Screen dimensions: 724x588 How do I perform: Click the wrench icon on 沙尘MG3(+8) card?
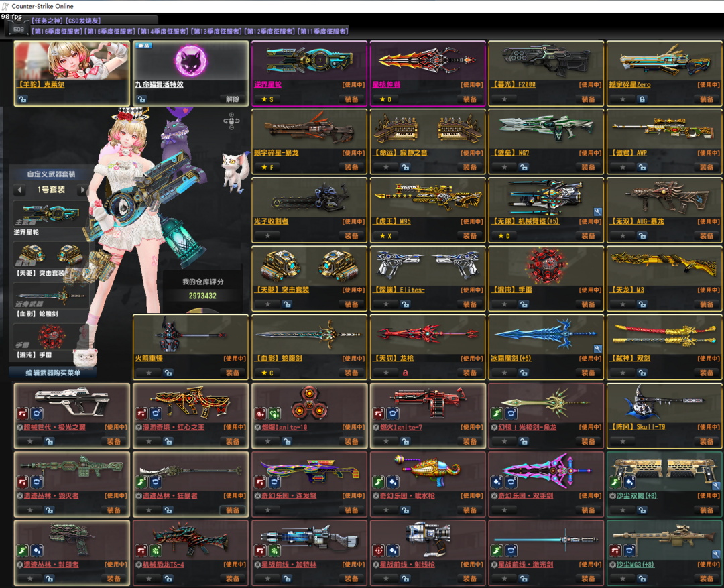tap(716, 554)
